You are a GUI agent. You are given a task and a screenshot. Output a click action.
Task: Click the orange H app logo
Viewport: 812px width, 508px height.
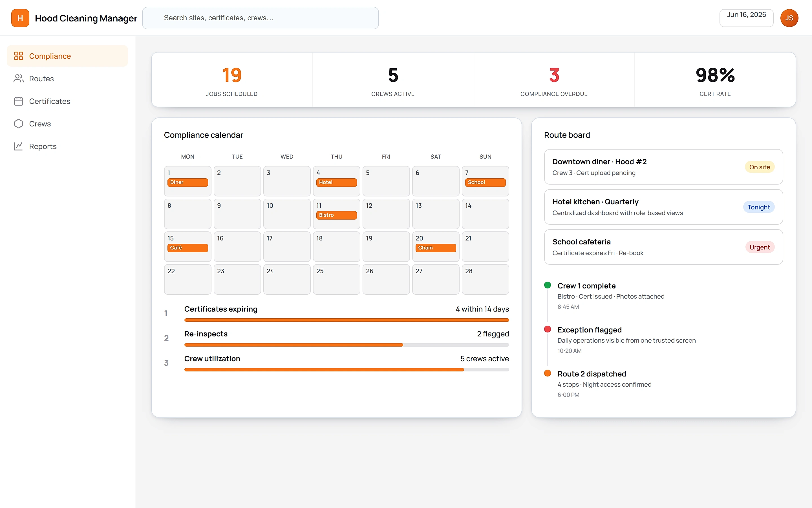tap(20, 18)
